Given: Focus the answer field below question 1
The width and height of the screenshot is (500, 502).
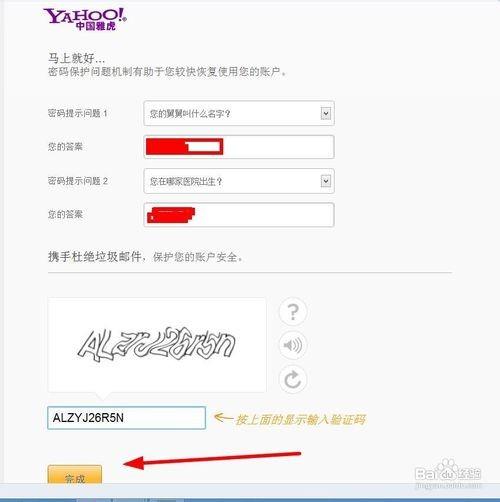Looking at the screenshot, I should point(239,147).
